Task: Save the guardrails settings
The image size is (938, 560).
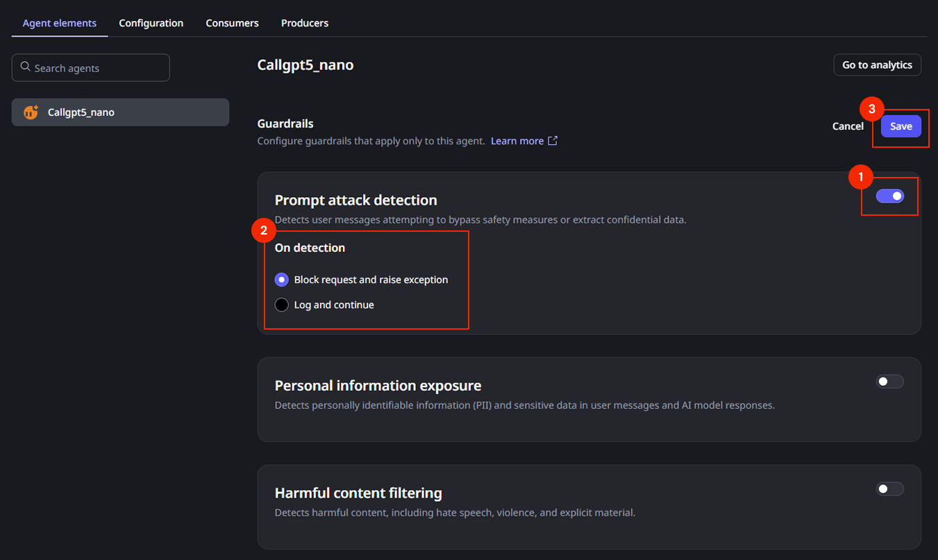Action: click(x=901, y=126)
